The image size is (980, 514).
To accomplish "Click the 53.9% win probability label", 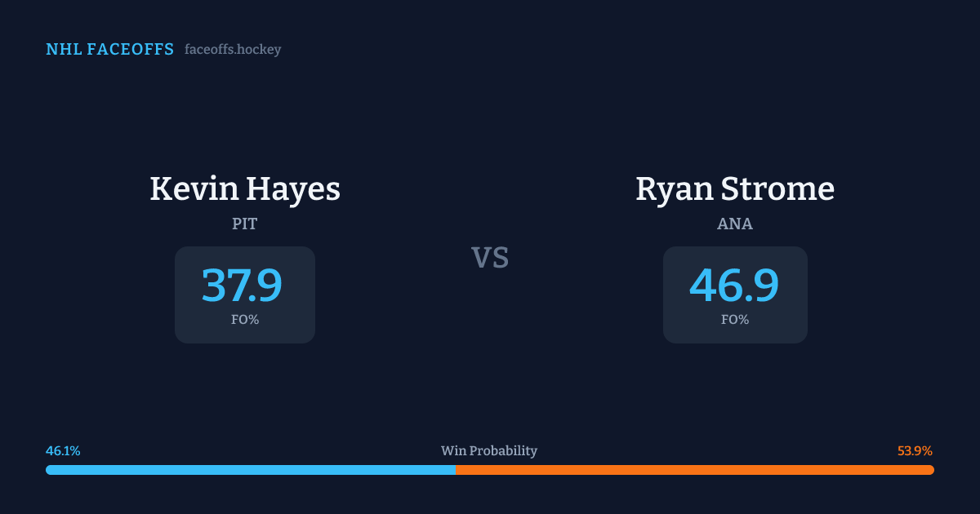I will 915,451.
